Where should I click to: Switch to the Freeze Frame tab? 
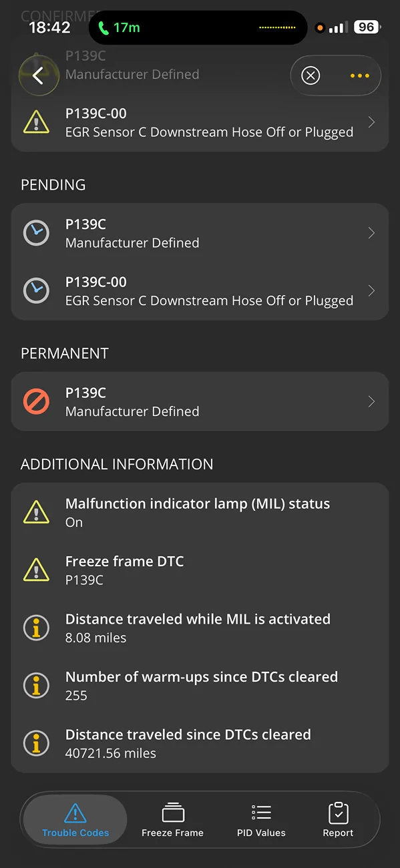pyautogui.click(x=172, y=819)
